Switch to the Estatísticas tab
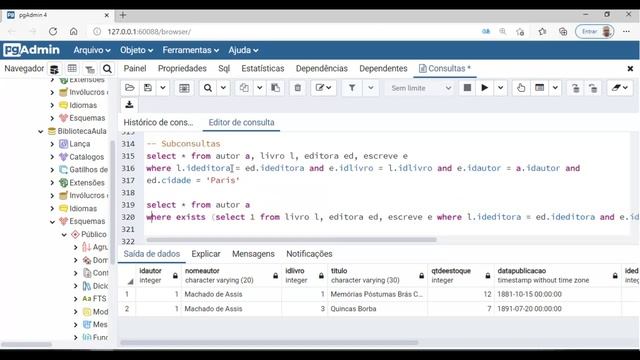 point(262,69)
